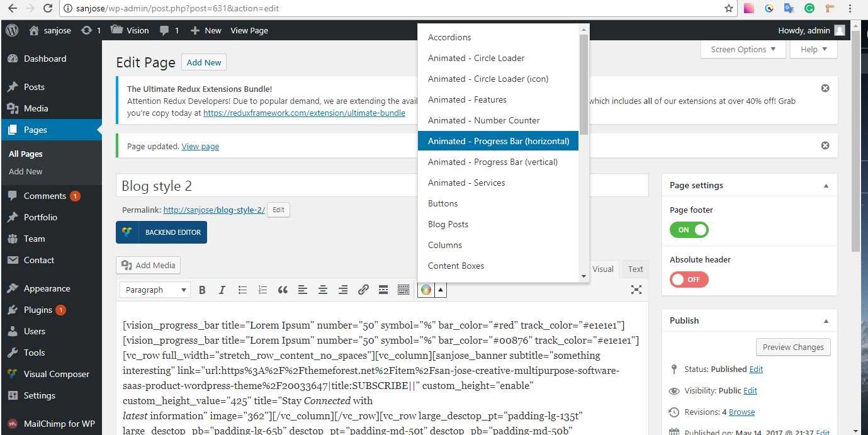This screenshot has height=435, width=868.
Task: Toggle bold formatting in the editor toolbar
Action: [202, 290]
